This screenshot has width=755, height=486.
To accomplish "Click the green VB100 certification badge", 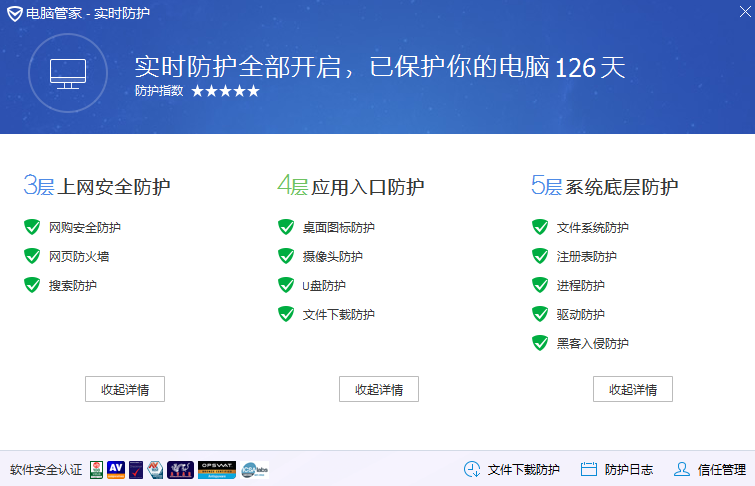I will coord(96,470).
